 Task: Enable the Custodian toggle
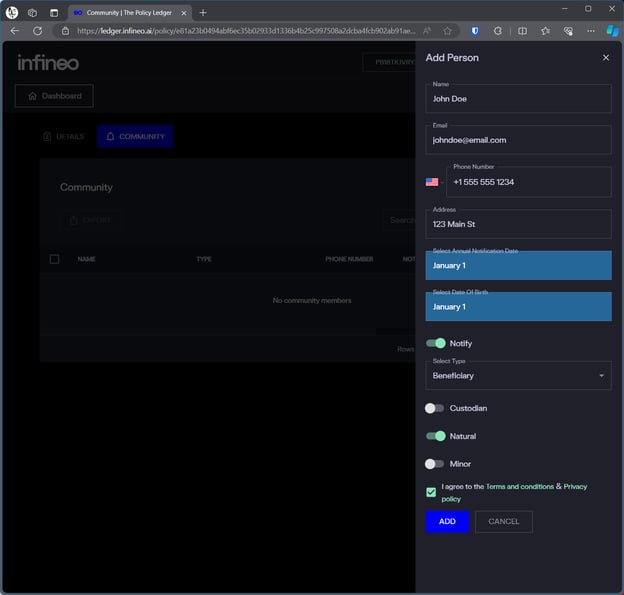click(434, 408)
